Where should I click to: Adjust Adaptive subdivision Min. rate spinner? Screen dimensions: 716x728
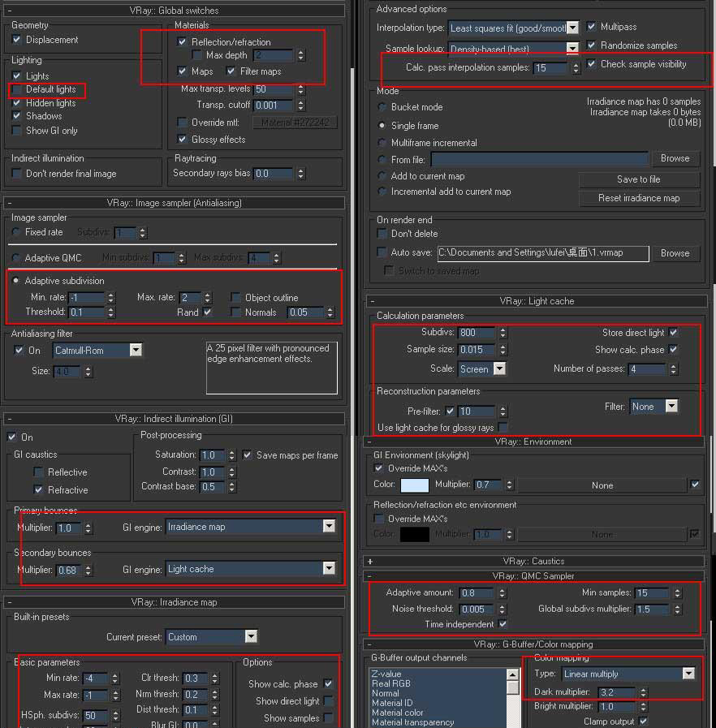[110, 298]
